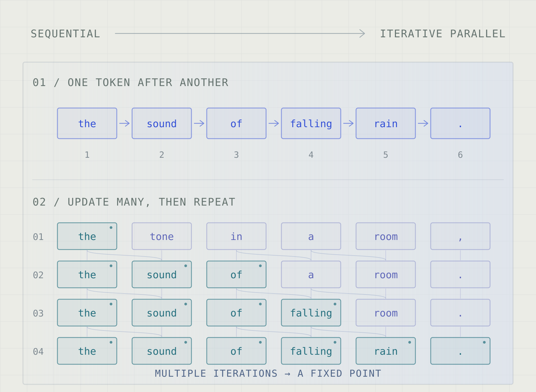This screenshot has height=392, width=536.
Task: Click the "rain" token in iteration row 04
Action: 386,351
